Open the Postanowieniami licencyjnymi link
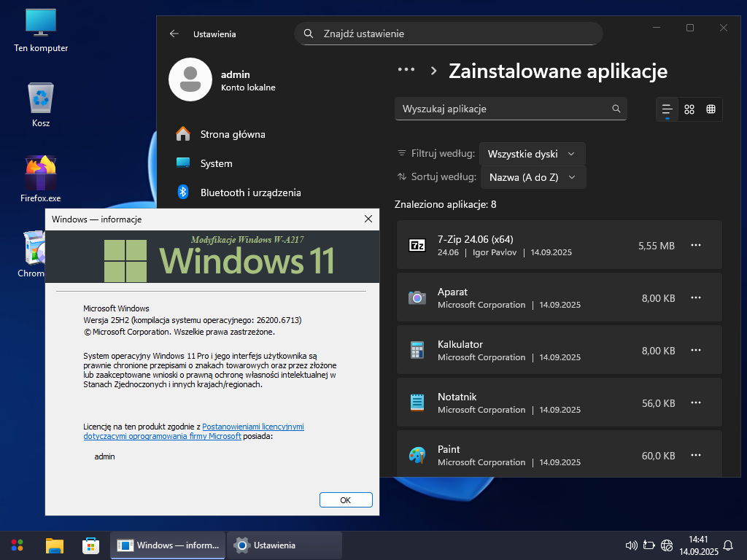Screen dimensions: 747x560 [x=252, y=427]
